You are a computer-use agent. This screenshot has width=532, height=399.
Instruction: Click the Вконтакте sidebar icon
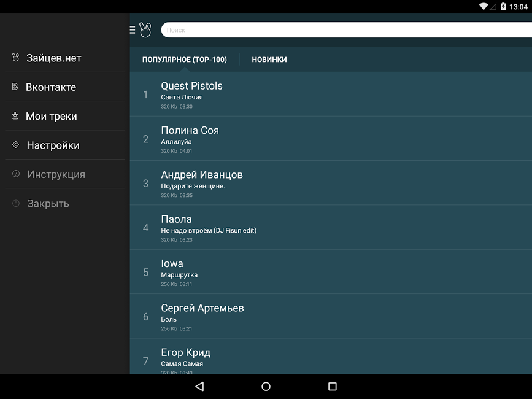click(x=15, y=87)
